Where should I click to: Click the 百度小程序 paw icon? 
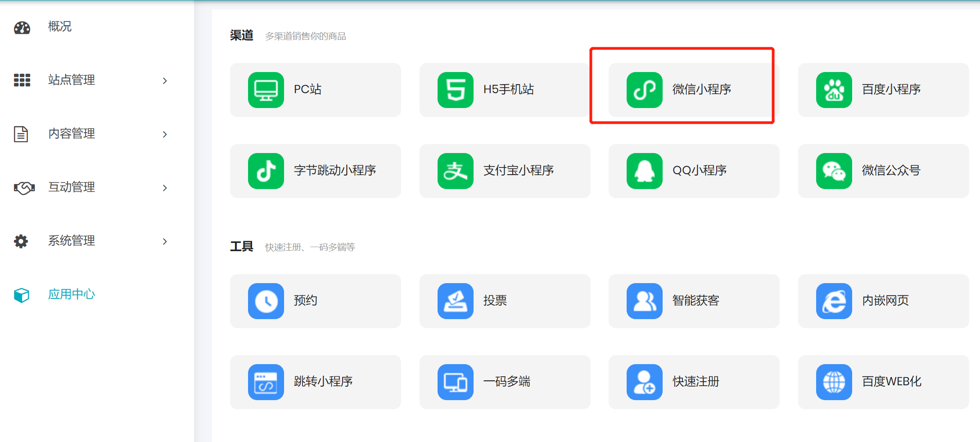tap(834, 90)
